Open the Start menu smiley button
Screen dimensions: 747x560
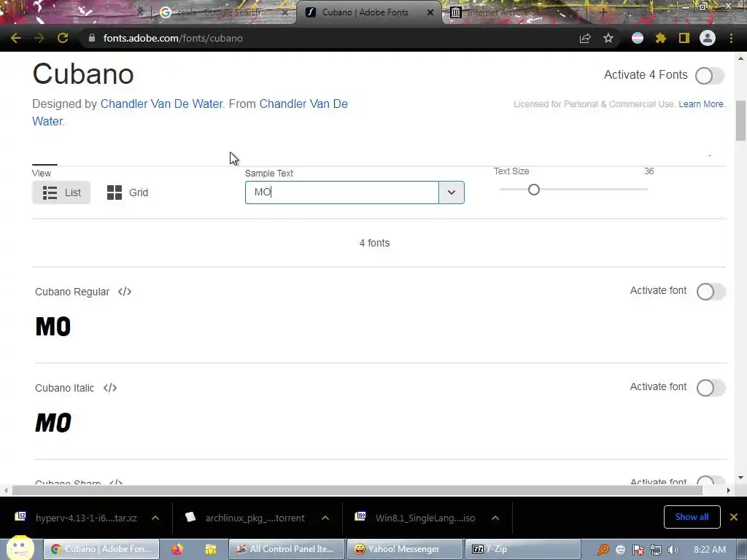[x=20, y=548]
